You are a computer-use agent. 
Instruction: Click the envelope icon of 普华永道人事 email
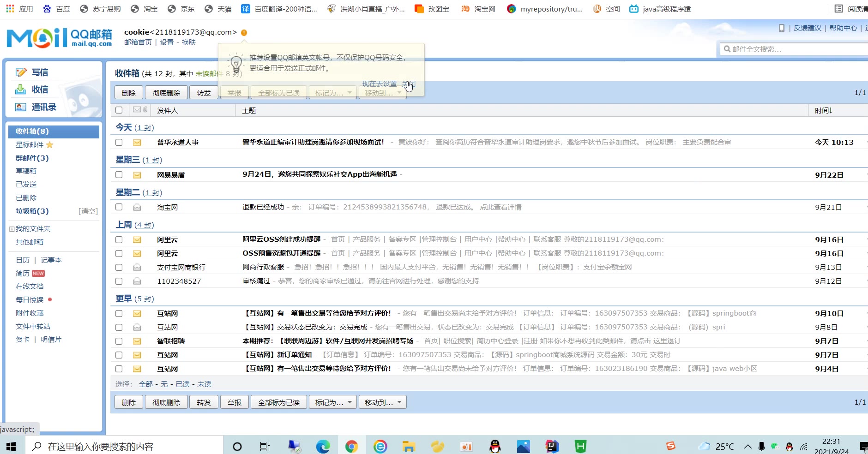[137, 143]
